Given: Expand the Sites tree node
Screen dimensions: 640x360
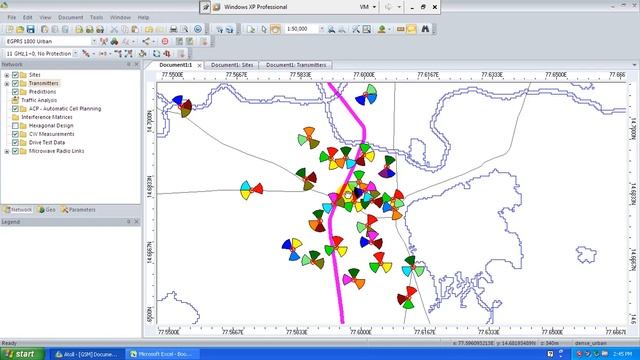Looking at the screenshot, I should tap(7, 75).
